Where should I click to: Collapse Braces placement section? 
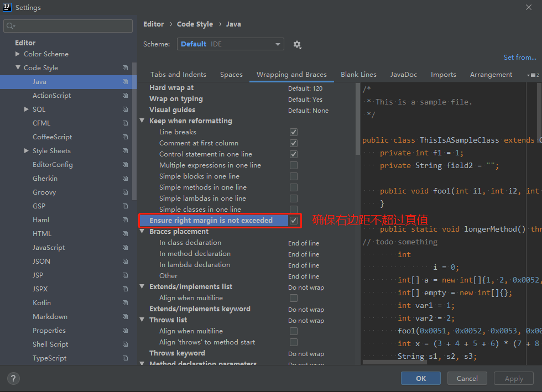tap(142, 231)
